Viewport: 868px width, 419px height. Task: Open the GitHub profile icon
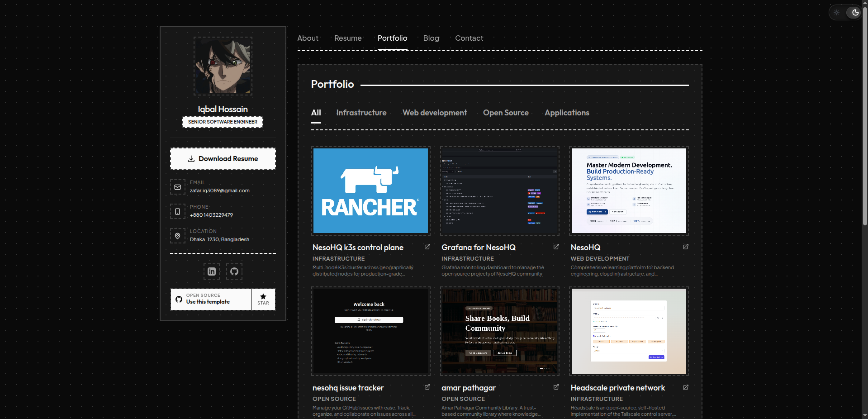pyautogui.click(x=234, y=271)
